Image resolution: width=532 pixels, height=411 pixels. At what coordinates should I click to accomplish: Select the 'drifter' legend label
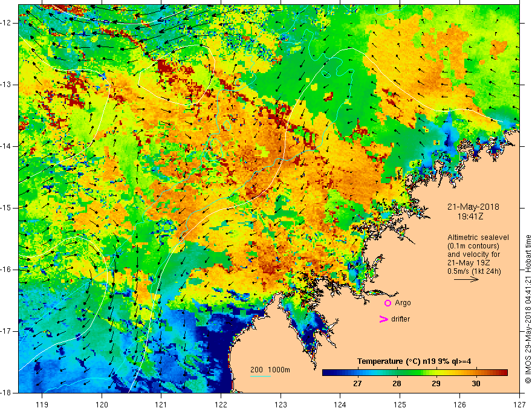click(400, 319)
